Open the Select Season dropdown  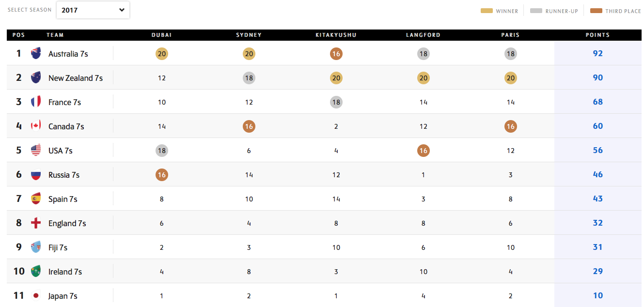click(x=93, y=10)
